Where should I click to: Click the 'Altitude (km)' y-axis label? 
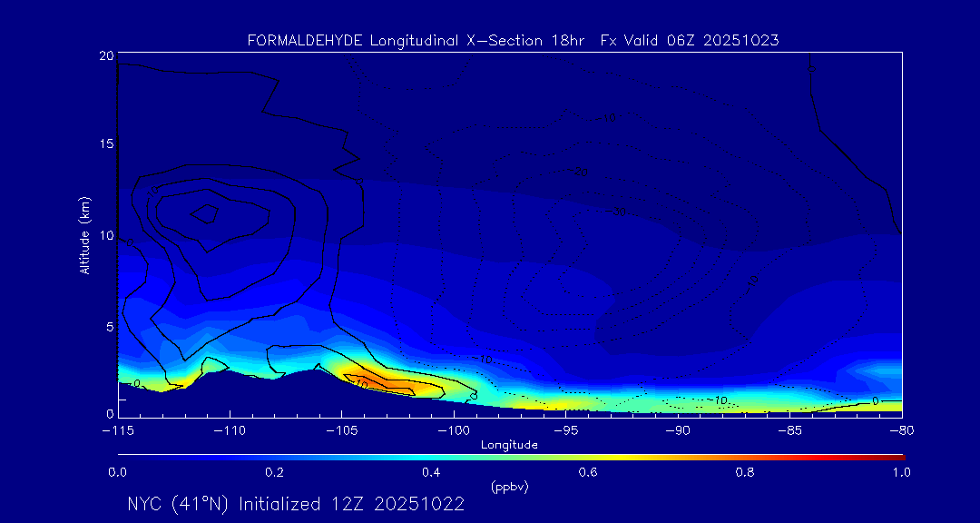point(84,235)
